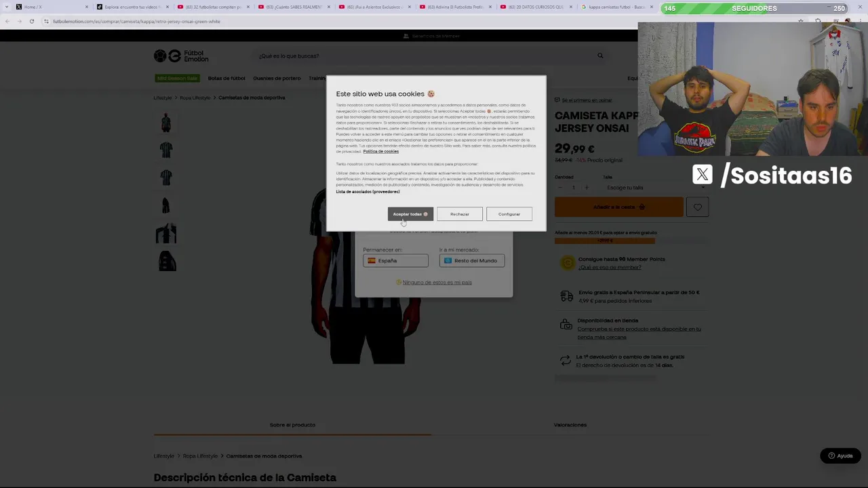
Task: Click Sé el primero en opinar
Action: click(x=587, y=100)
